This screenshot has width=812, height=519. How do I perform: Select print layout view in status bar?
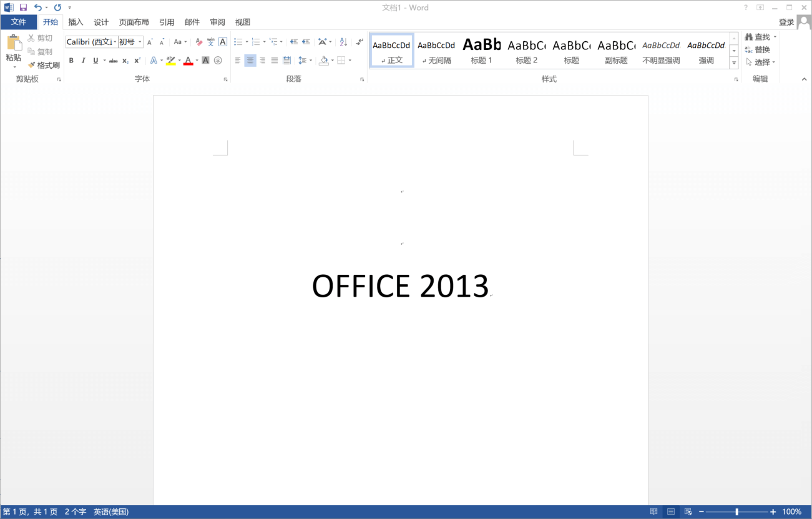tap(671, 512)
